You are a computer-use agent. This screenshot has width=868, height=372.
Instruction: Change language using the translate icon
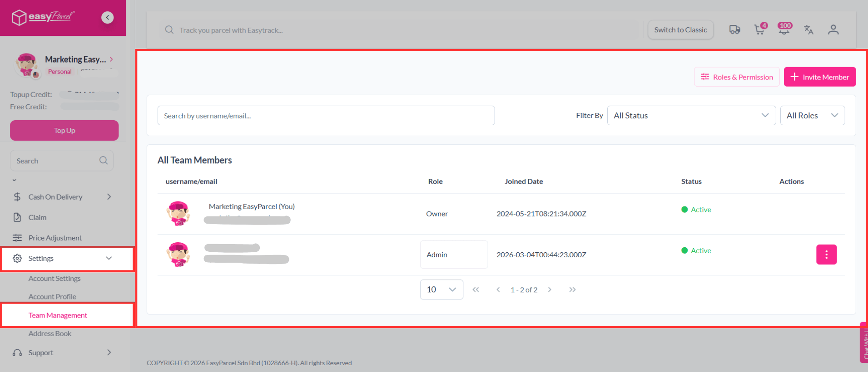(808, 30)
